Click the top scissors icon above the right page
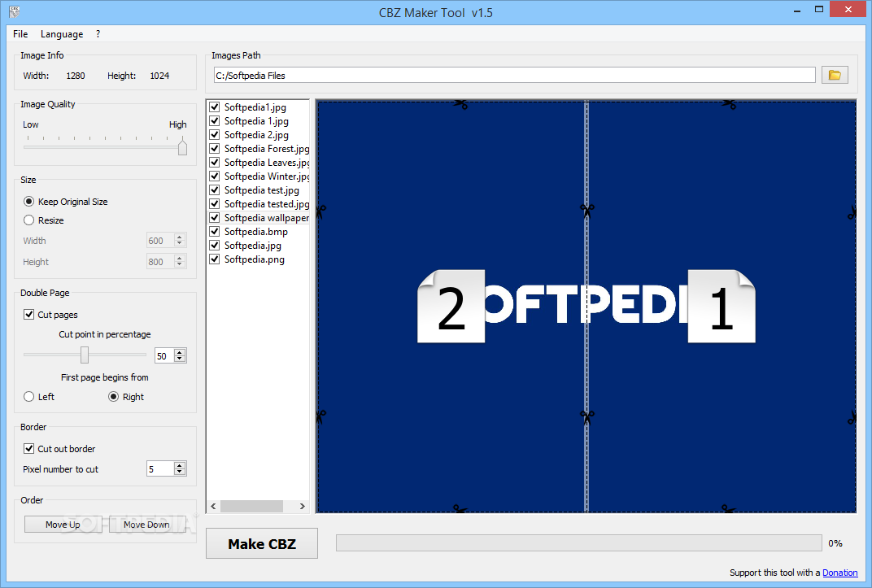The height and width of the screenshot is (588, 872). click(x=729, y=104)
